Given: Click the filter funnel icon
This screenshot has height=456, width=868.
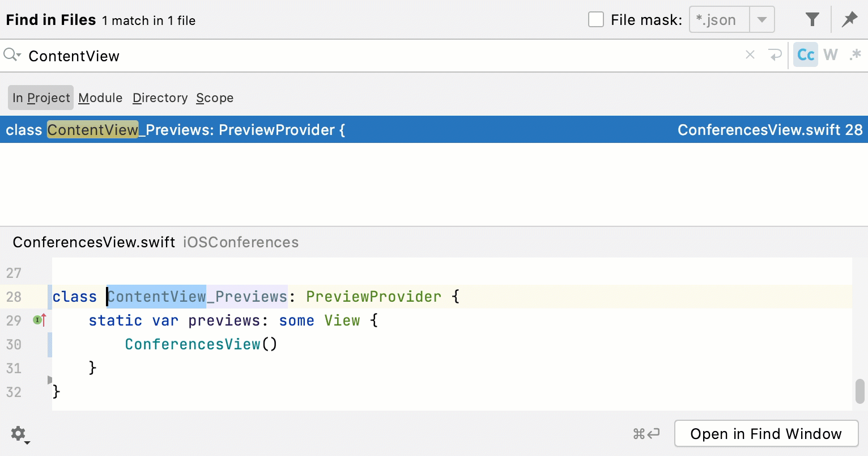Looking at the screenshot, I should point(812,20).
